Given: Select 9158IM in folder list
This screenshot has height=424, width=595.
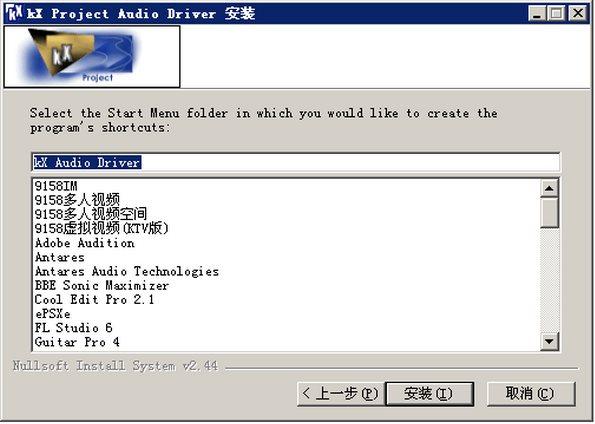Looking at the screenshot, I should click(56, 186).
